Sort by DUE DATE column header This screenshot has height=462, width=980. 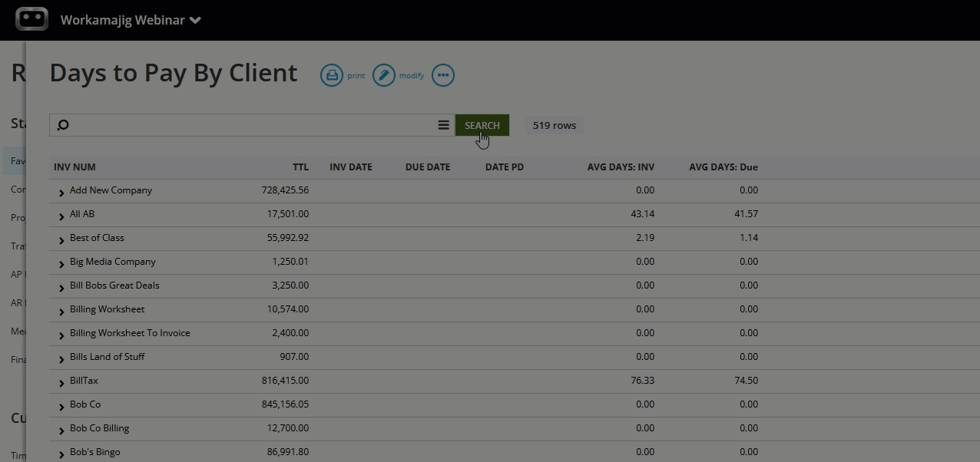pyautogui.click(x=428, y=167)
